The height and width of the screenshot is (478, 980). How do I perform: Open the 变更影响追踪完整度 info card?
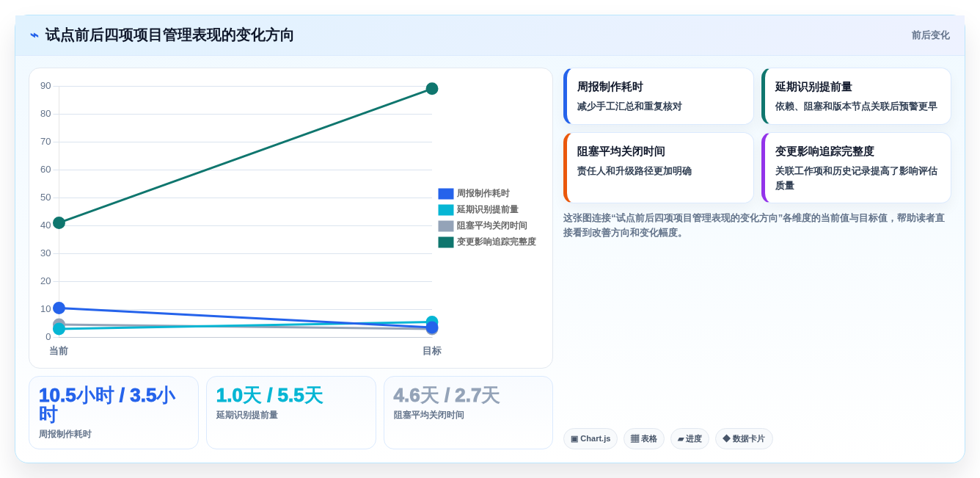856,168
